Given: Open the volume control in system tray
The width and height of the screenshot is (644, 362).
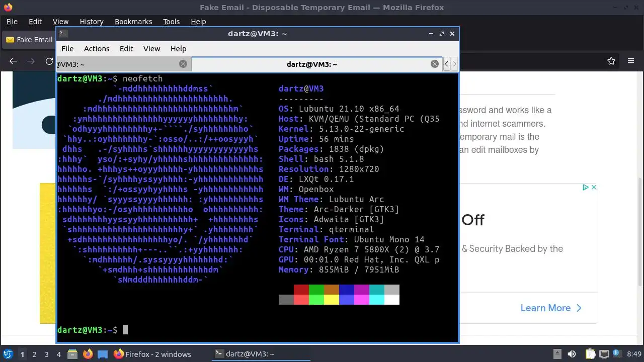Looking at the screenshot, I should point(572,354).
